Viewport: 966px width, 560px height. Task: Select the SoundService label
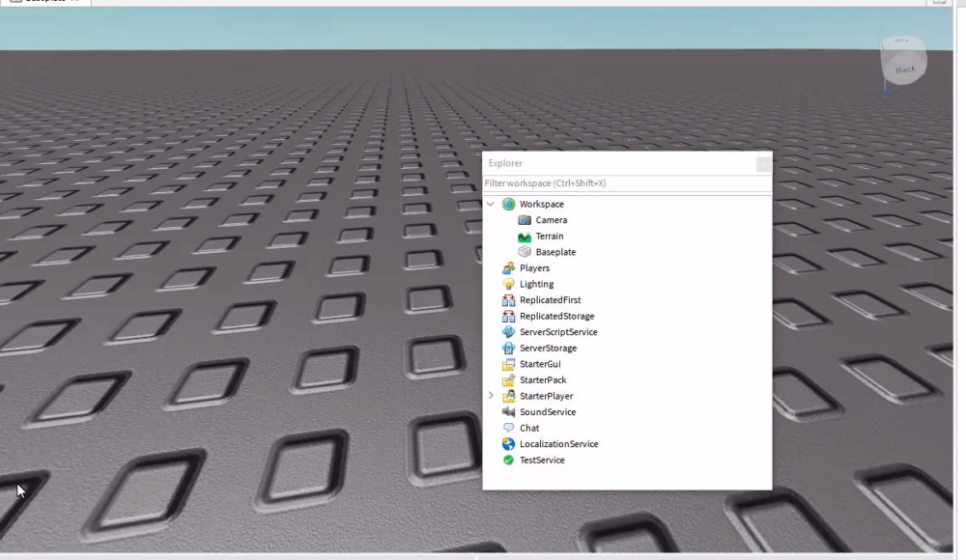[548, 412]
